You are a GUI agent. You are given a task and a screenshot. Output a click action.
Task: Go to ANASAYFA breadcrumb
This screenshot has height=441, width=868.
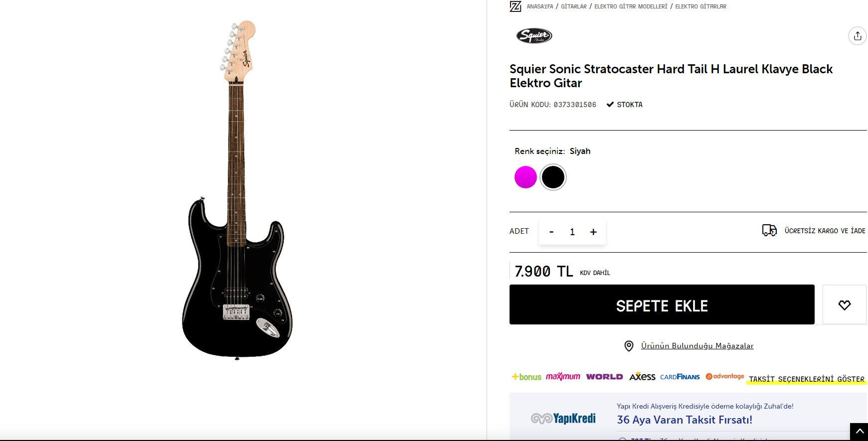click(x=540, y=6)
